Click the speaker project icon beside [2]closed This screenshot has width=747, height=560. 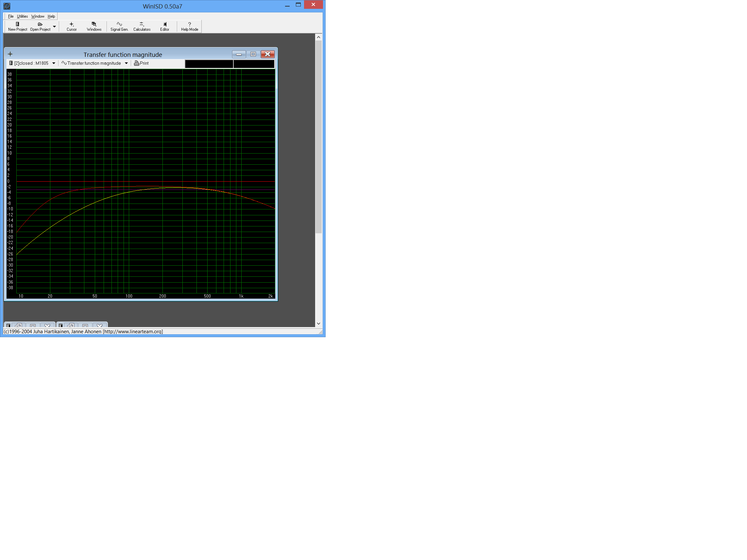click(11, 63)
